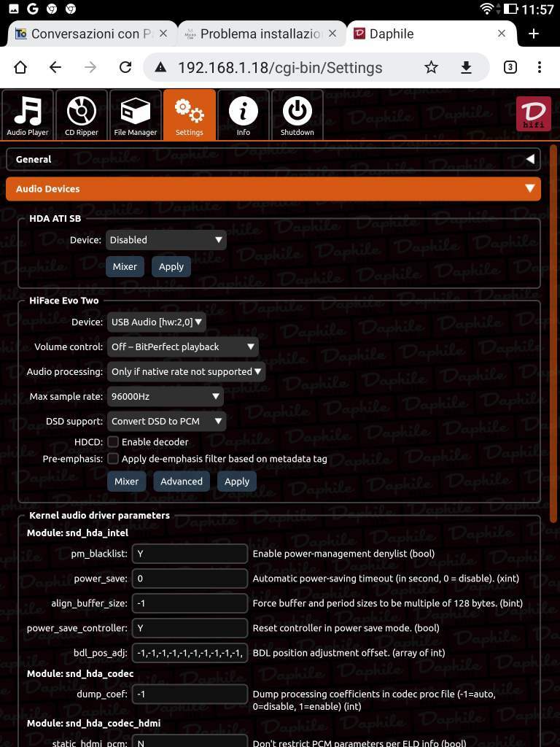Open the tab switcher showing 3
This screenshot has height=747, width=560.
point(510,68)
